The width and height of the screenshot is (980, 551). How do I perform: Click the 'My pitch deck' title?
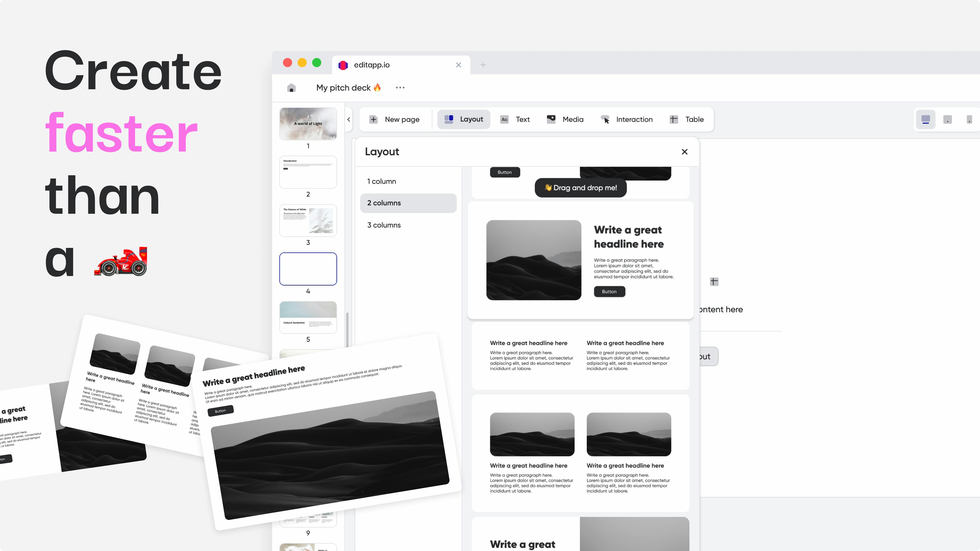tap(348, 88)
